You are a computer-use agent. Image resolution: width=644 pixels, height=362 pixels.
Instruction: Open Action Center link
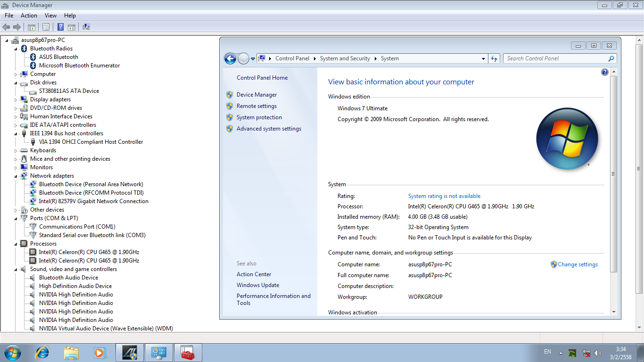(254, 274)
